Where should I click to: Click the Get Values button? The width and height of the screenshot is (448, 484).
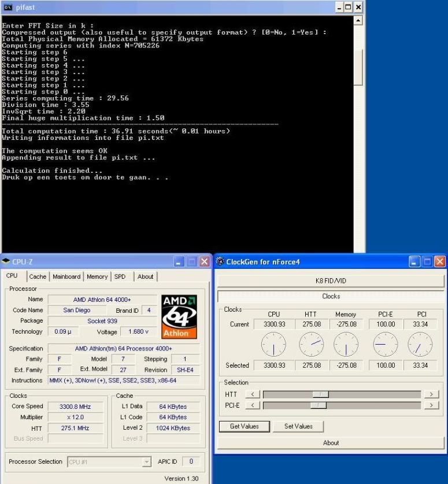click(x=245, y=426)
